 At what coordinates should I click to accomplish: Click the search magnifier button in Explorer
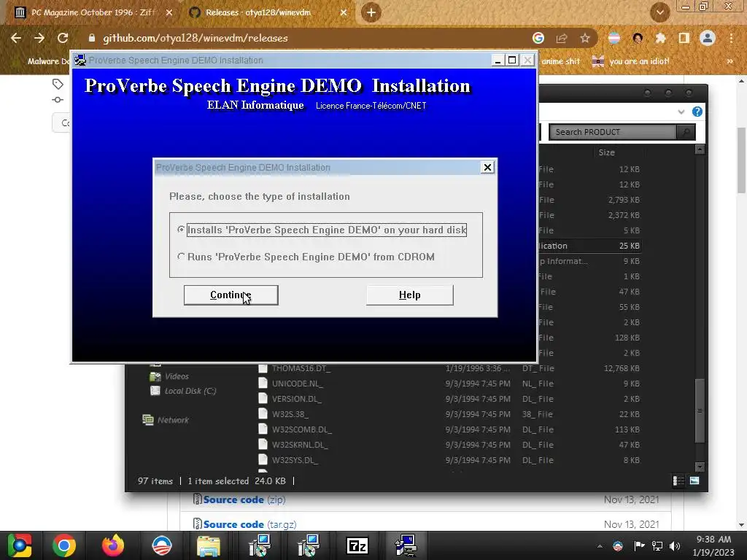click(x=686, y=132)
